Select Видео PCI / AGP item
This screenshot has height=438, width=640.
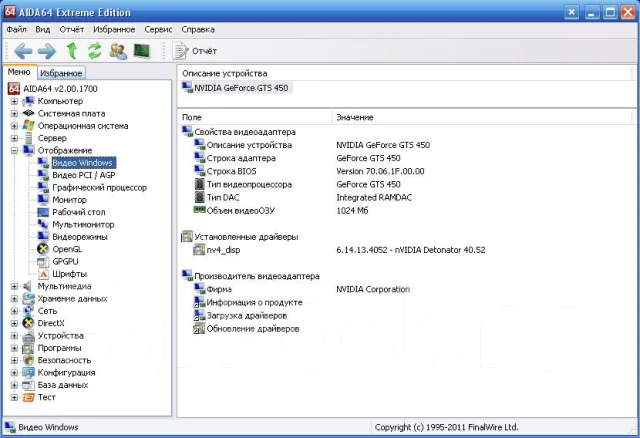[x=84, y=175]
